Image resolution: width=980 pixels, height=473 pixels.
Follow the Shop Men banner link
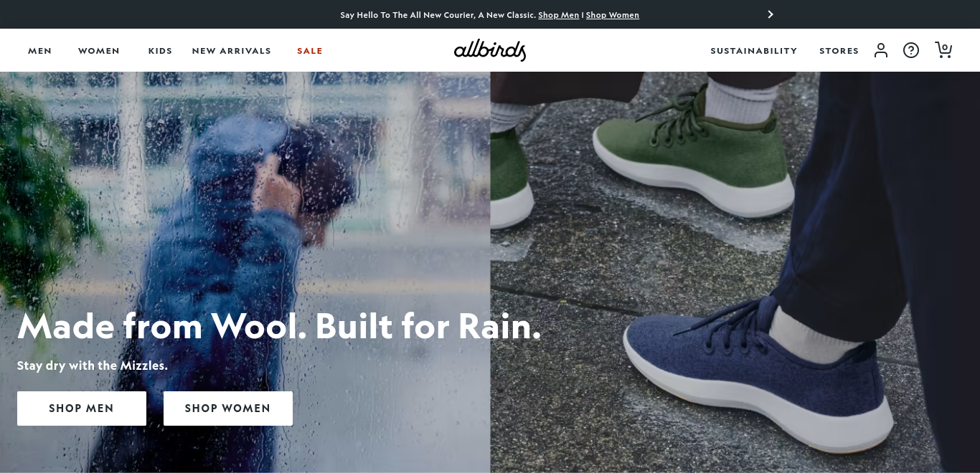click(x=558, y=15)
